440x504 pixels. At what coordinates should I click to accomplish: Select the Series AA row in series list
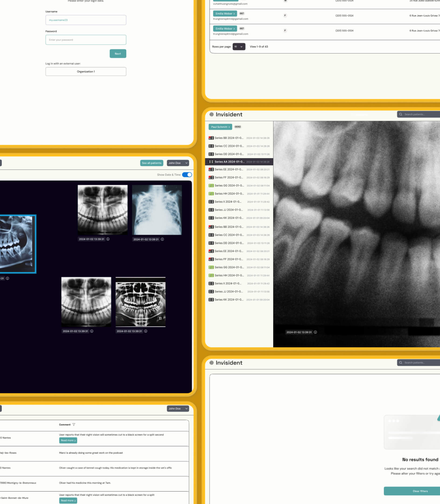tap(239, 162)
